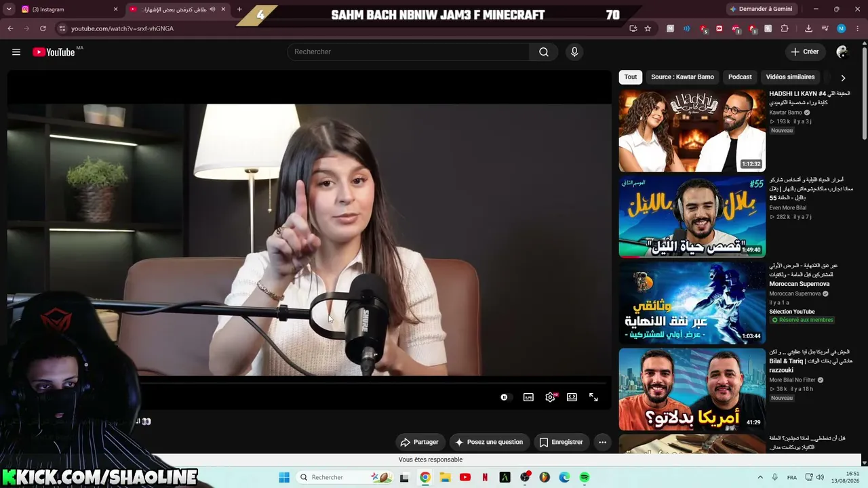The image size is (868, 488).
Task: Open Netflix from the taskbar
Action: pos(485,477)
